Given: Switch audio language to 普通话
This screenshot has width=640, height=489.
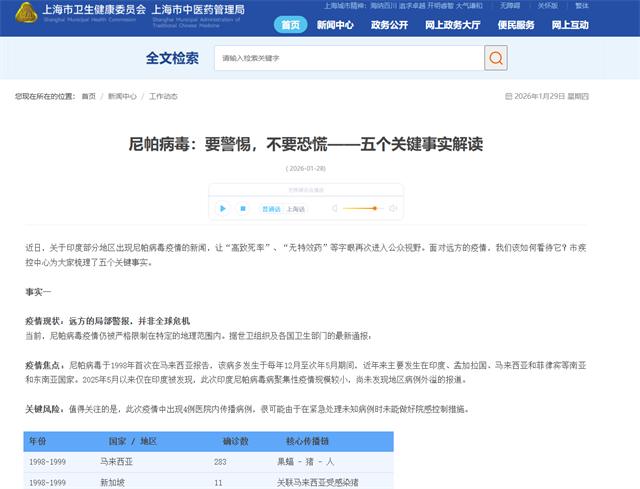Looking at the screenshot, I should pos(271,209).
